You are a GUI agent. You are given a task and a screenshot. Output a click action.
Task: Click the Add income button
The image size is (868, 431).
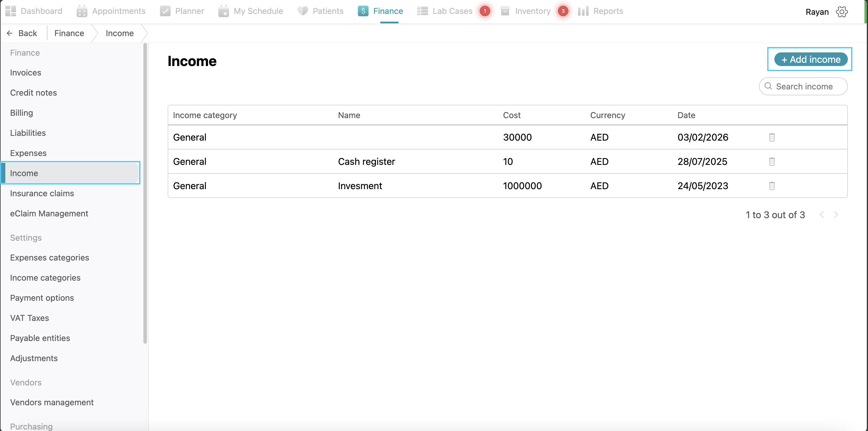click(811, 59)
